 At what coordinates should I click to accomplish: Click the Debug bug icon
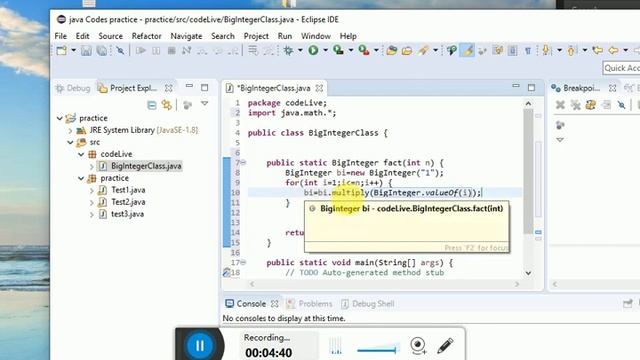[289, 50]
